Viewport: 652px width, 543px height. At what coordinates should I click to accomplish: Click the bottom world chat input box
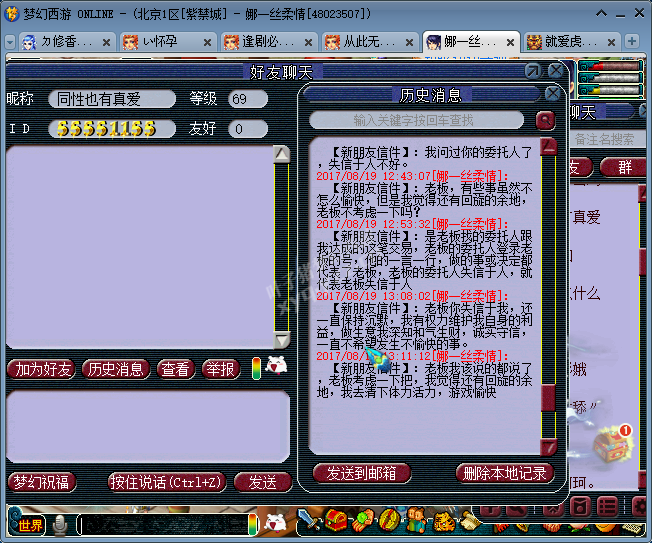tap(163, 524)
